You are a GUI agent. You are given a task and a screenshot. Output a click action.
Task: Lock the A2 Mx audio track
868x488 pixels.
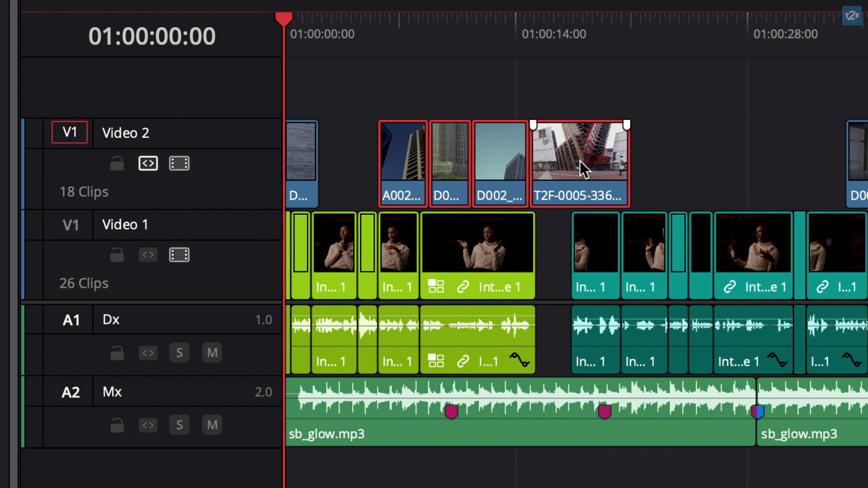coord(117,425)
